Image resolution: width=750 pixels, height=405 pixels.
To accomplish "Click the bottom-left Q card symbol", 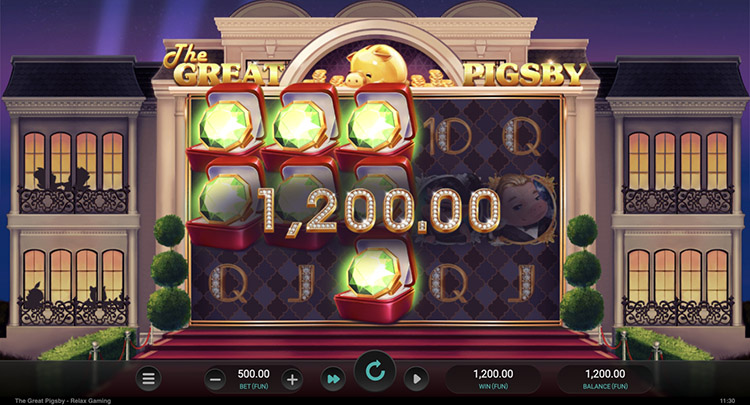I will point(229,284).
